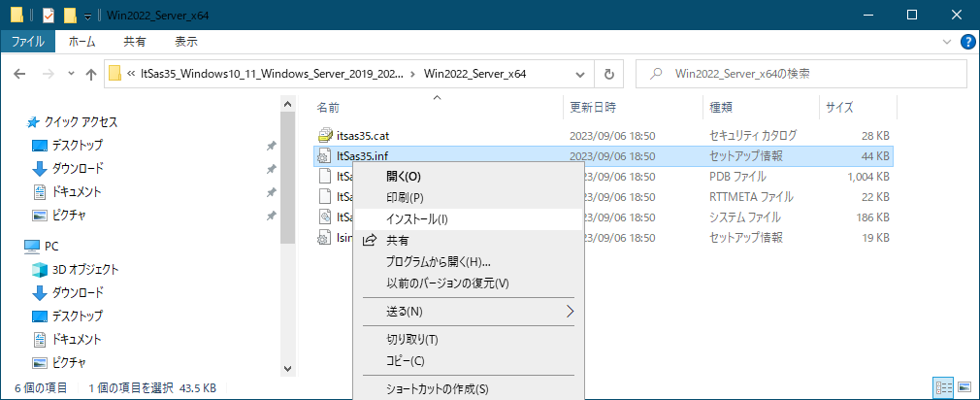The image size is (980, 400).
Task: Click the navigation pane scrollbar up arrow
Action: [287, 105]
